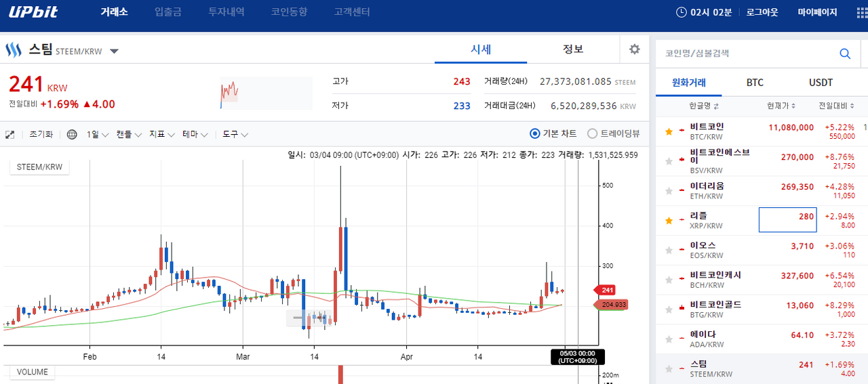The image size is (868, 384).
Task: Click the STEEM coin logo
Action: pyautogui.click(x=14, y=50)
